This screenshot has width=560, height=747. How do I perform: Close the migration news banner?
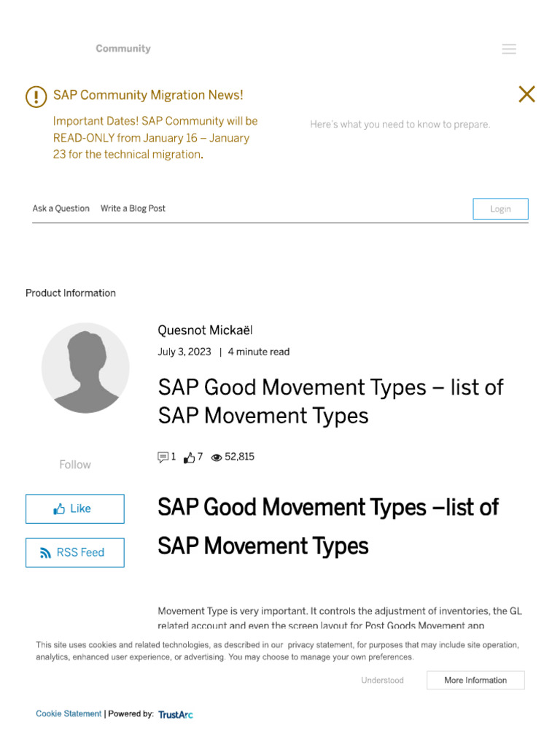(526, 94)
